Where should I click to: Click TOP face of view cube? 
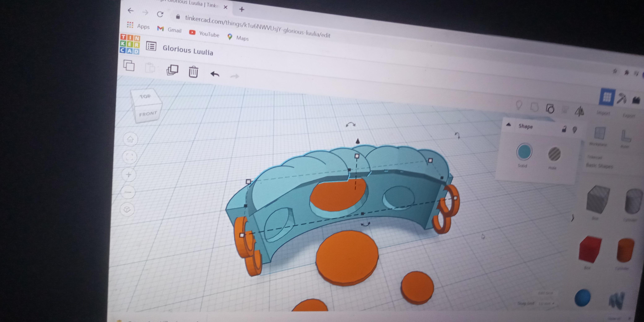coord(145,96)
